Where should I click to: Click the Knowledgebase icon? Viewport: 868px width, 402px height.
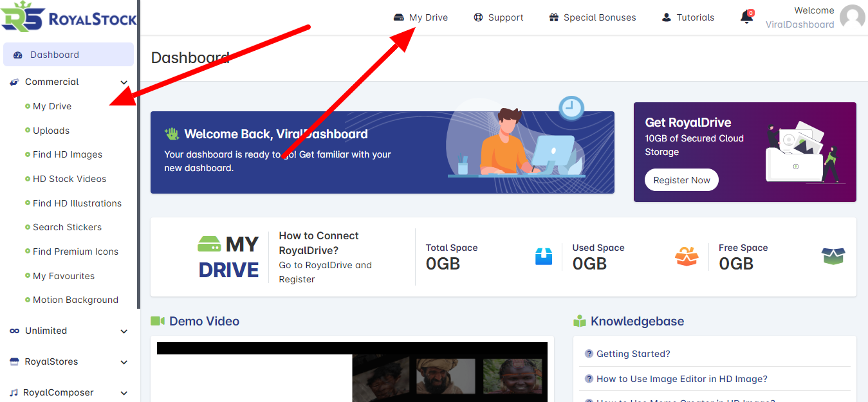(580, 320)
